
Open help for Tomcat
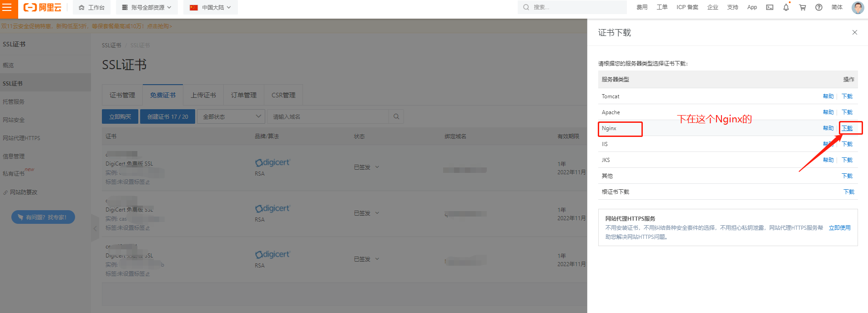coord(828,96)
